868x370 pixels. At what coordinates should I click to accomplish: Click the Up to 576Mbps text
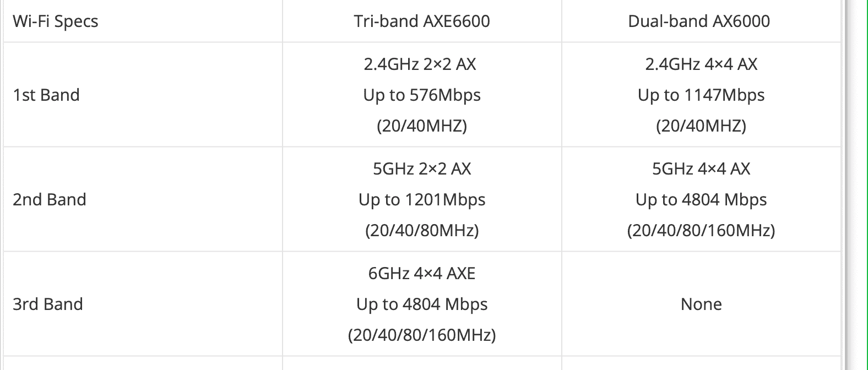422,95
